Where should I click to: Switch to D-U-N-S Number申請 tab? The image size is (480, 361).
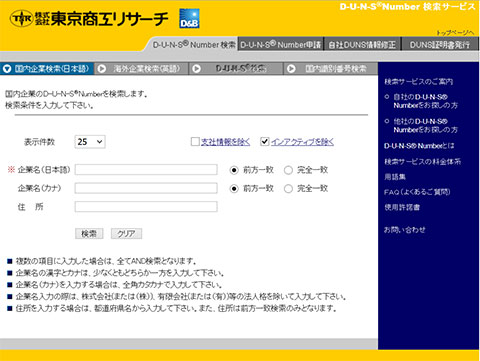coord(281,45)
